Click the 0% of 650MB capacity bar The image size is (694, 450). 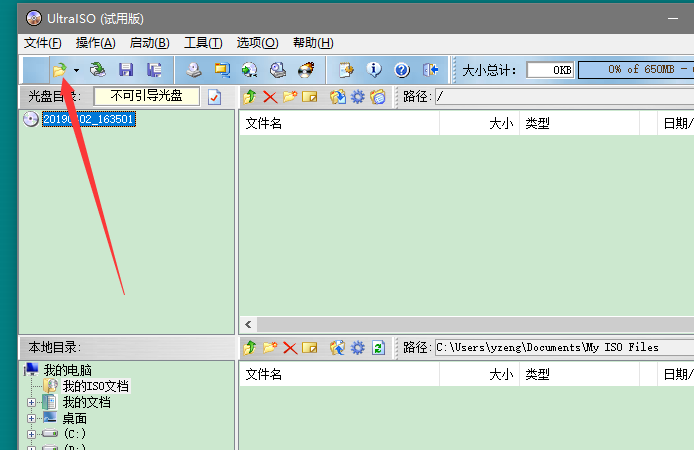click(x=636, y=69)
